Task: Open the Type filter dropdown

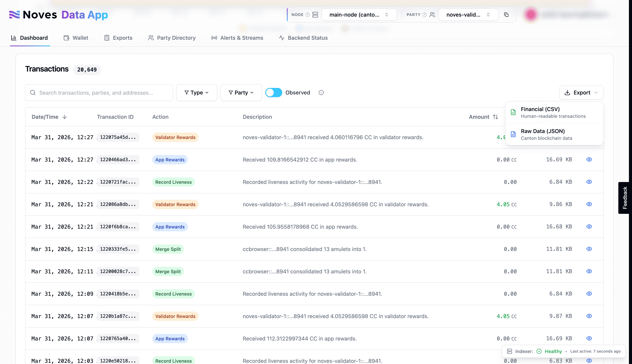Action: coord(196,93)
